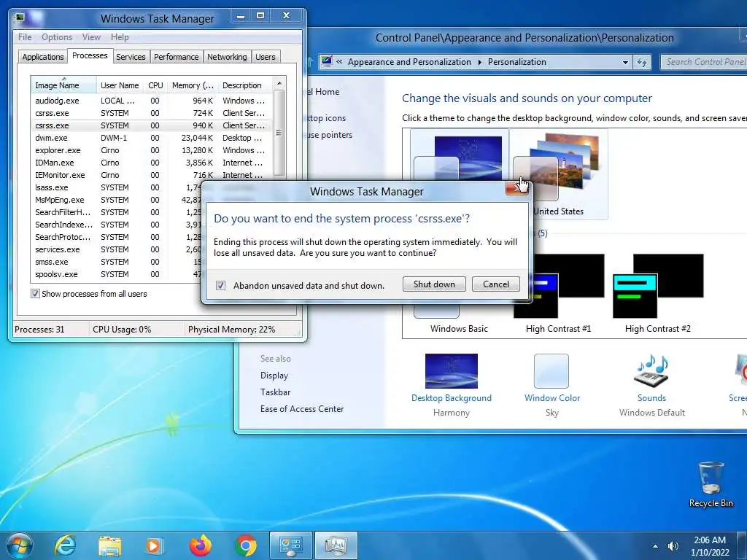
Task: Open the File menu in Task Manager
Action: point(25,36)
